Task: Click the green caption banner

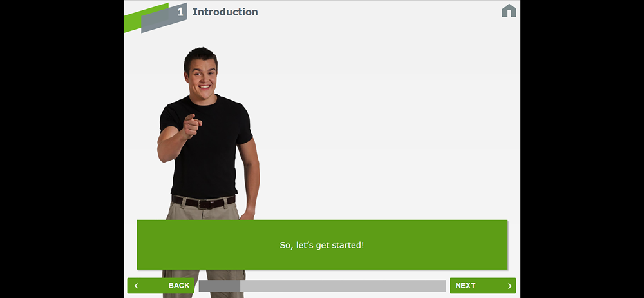Action: [x=322, y=244]
